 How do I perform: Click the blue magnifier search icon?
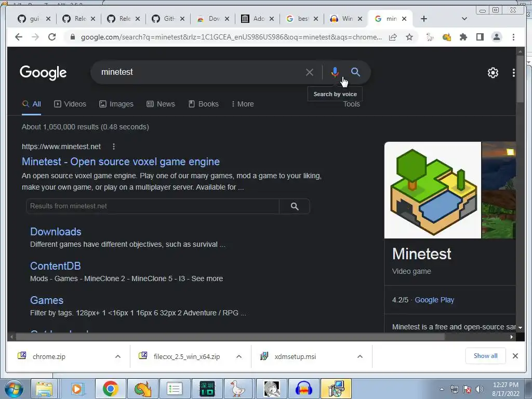(x=355, y=72)
